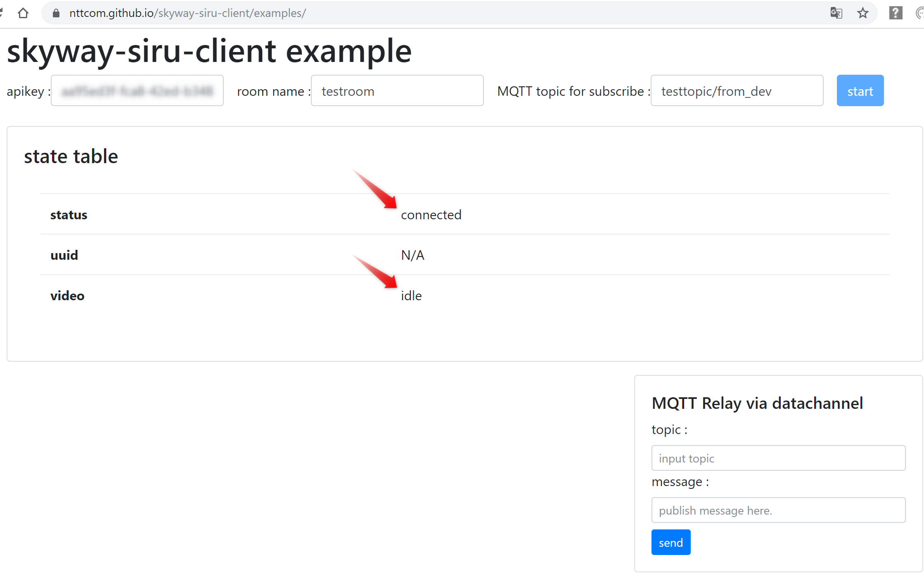Screen dimensions: 924x574
Task: Bookmark this page with the star icon
Action: (862, 13)
